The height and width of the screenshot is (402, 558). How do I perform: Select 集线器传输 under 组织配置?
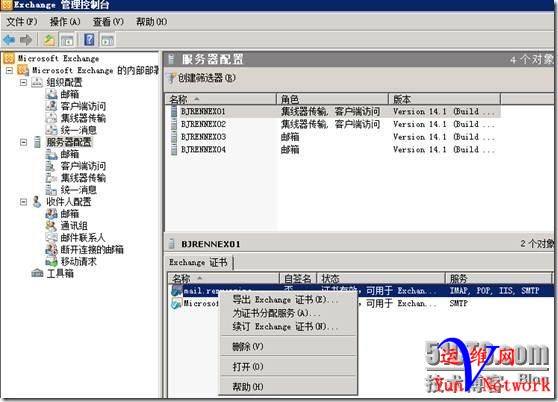coord(83,118)
